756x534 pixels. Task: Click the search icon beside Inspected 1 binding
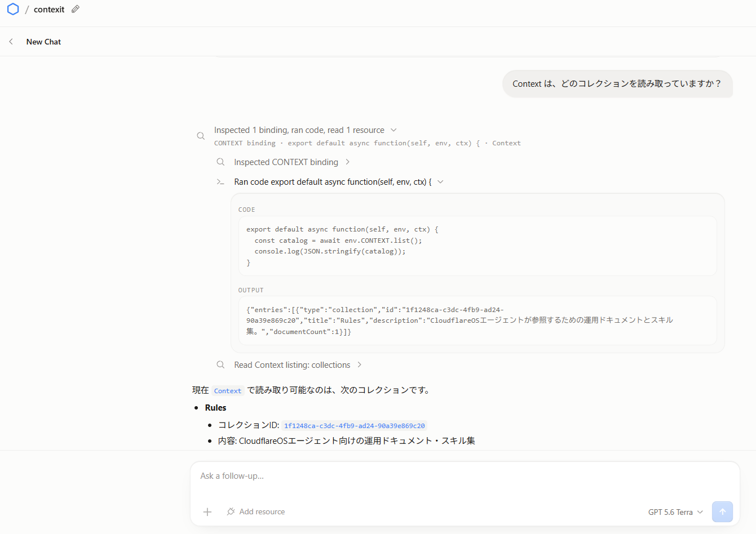pos(201,136)
